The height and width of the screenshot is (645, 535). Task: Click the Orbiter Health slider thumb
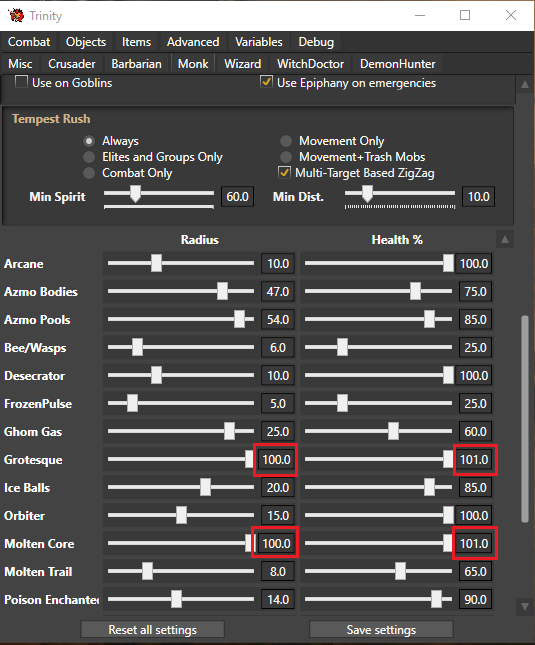click(448, 515)
